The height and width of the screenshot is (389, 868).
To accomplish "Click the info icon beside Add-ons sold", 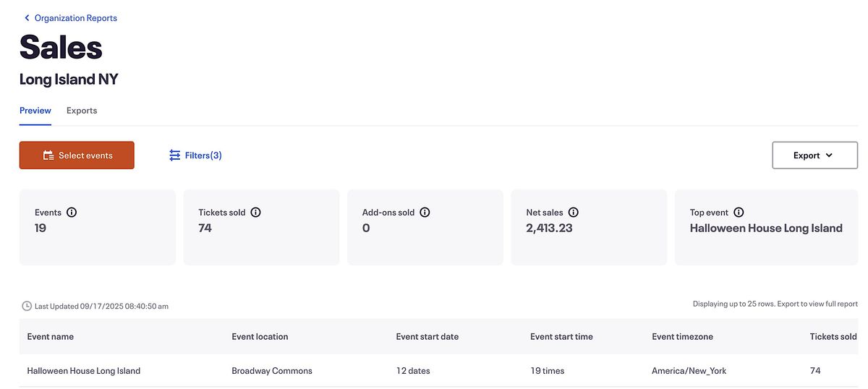I will [x=425, y=213].
